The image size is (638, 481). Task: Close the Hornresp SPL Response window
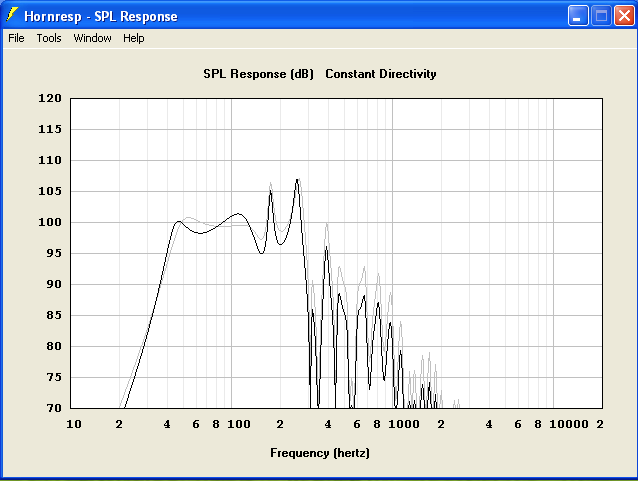(624, 16)
